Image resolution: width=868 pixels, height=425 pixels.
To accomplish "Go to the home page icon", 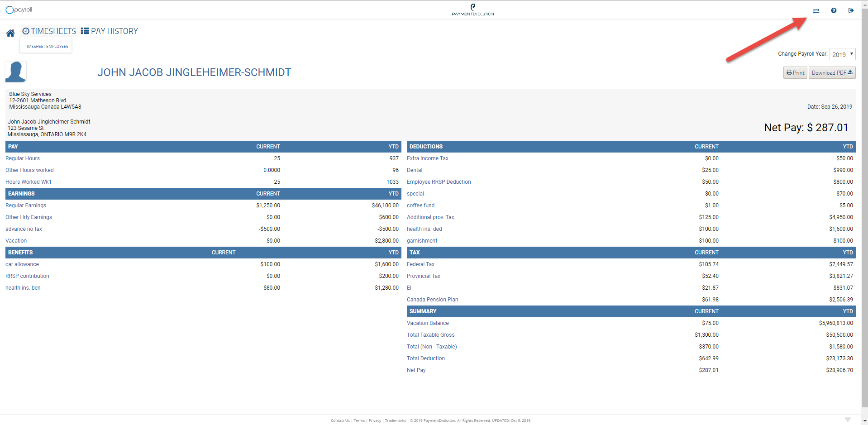I will (x=10, y=33).
